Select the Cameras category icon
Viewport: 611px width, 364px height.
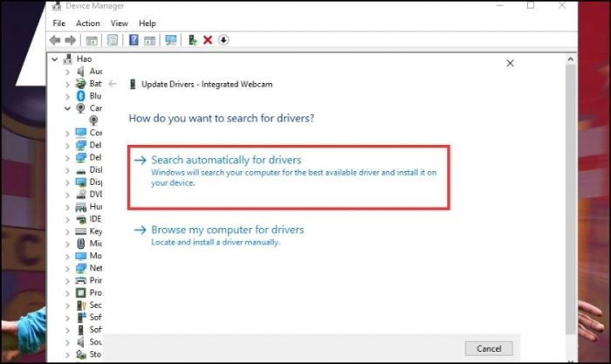[80, 108]
